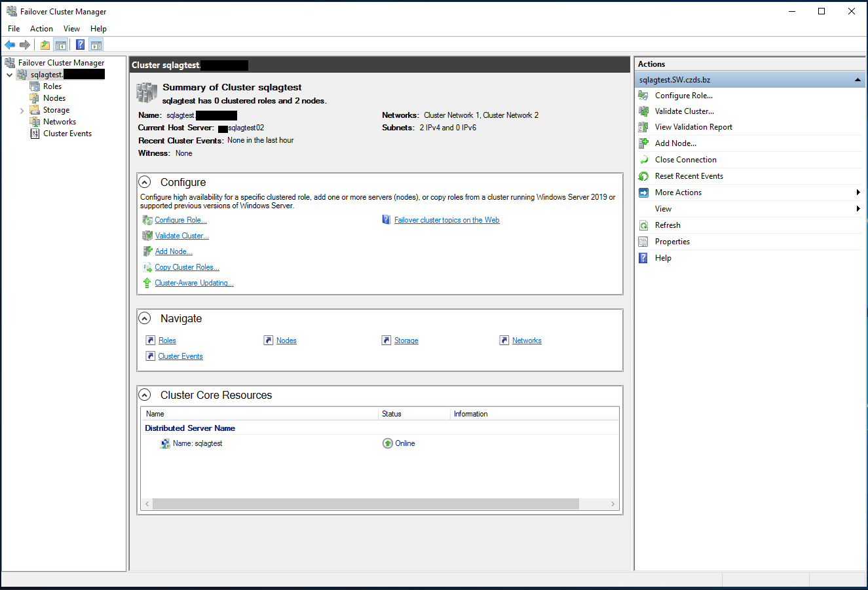This screenshot has height=590, width=868.
Task: Click the Reset Recent Events icon
Action: [643, 176]
